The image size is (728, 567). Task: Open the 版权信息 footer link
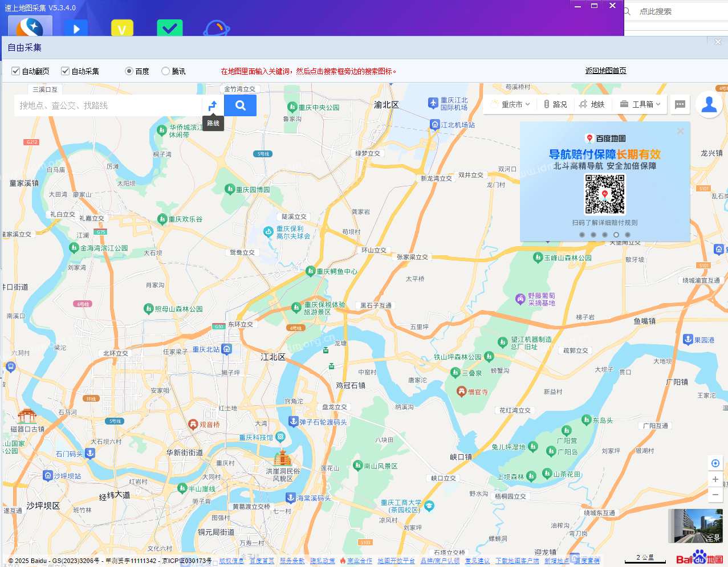tap(231, 561)
